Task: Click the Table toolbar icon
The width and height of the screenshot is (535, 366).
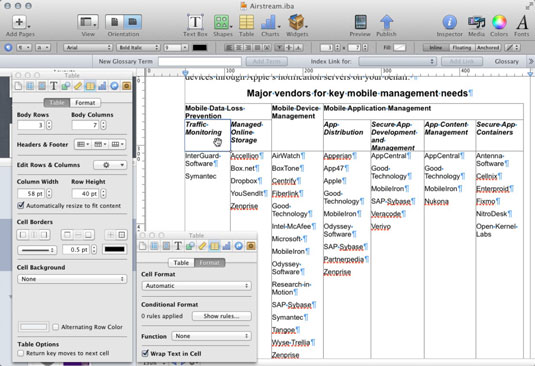Action: [x=246, y=22]
